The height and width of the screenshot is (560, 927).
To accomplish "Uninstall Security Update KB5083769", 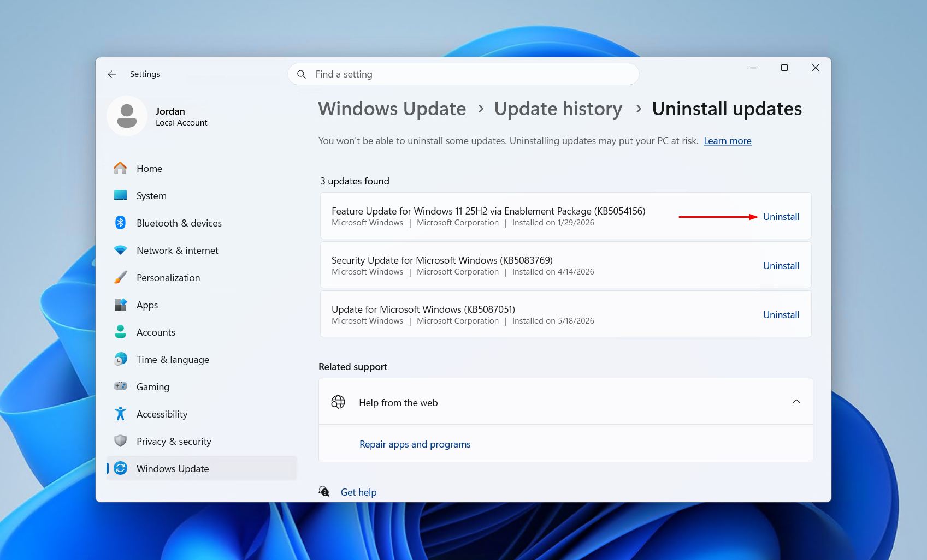I will [781, 266].
